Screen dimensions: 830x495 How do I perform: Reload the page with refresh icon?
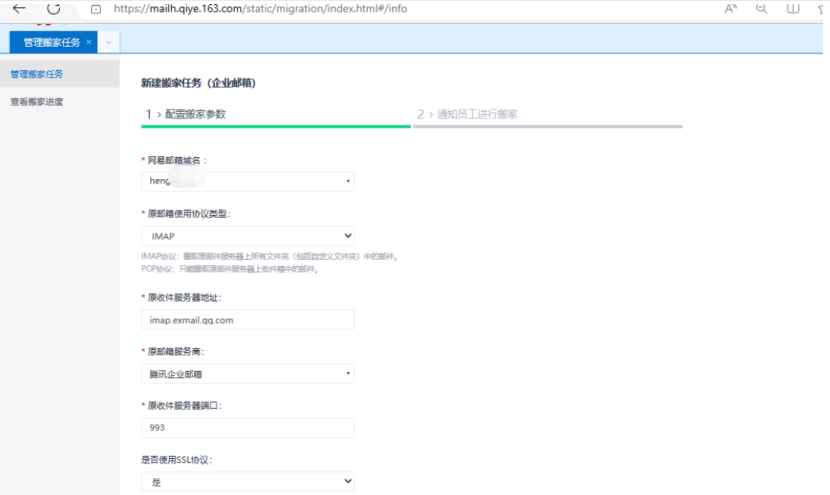click(x=53, y=8)
